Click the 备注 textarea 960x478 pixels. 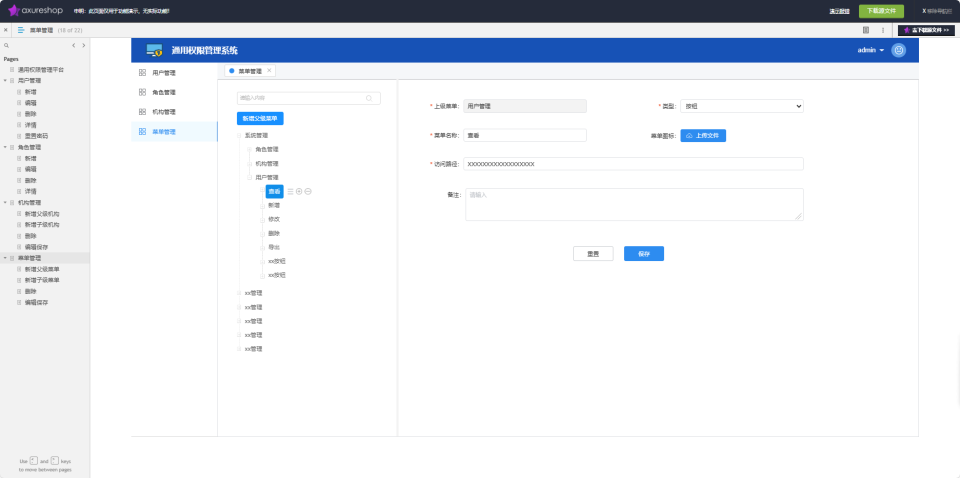(x=634, y=204)
